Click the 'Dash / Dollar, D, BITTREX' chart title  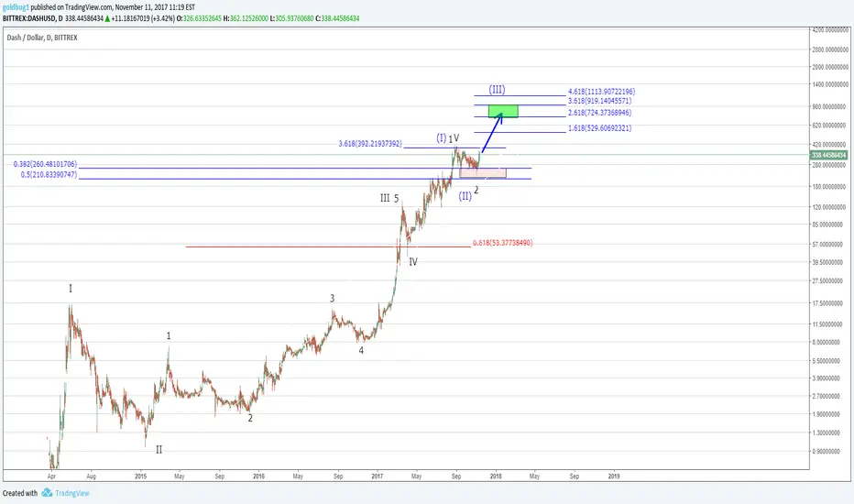point(42,38)
